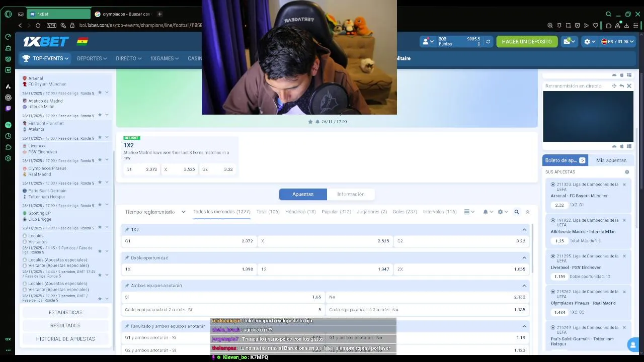
Task: Open the browser zoom-in magnifier icon
Action: tap(550, 25)
